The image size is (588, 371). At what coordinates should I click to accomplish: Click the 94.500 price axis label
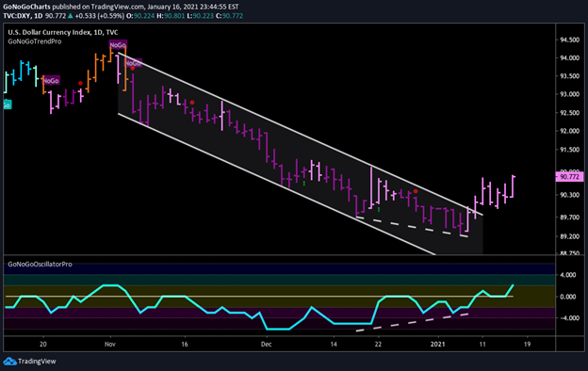pos(569,40)
